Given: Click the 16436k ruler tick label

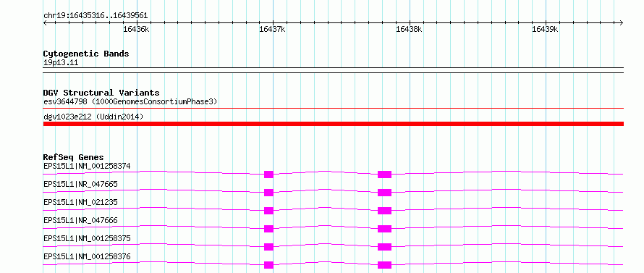Looking at the screenshot, I should click(136, 29).
